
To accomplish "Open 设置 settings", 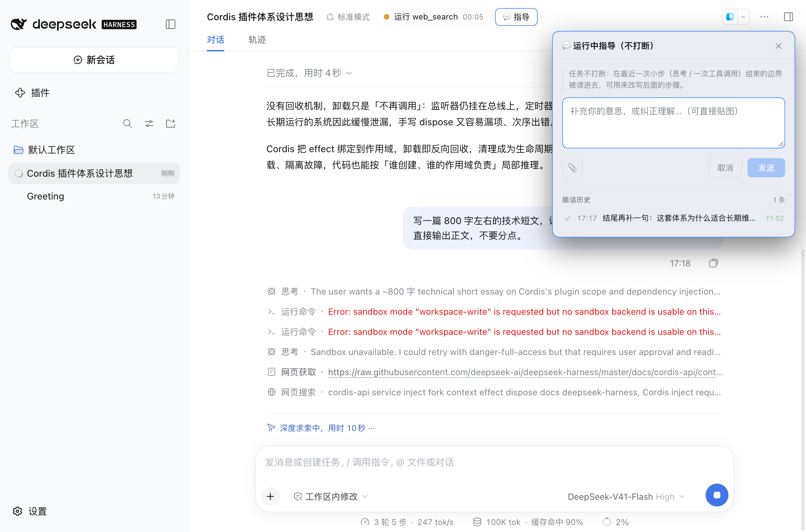I will (30, 511).
